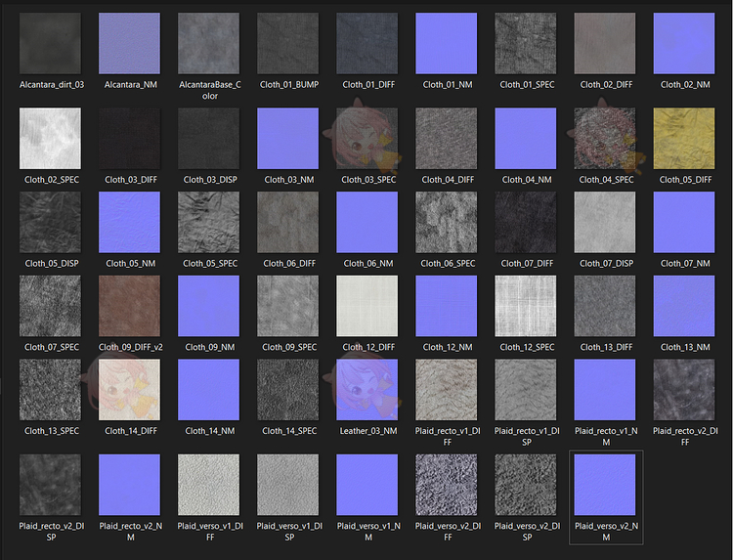Select Plaid_verso_v1_DISP file
Screen dimensions: 733x560
288,485
